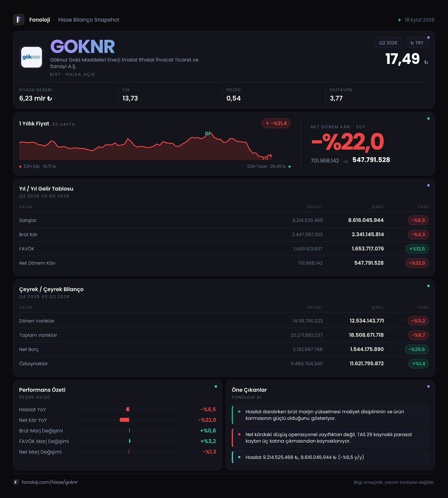448x498 pixels.
Task: Click Satışlar current value 8.616.045.944
Action: [x=366, y=220]
